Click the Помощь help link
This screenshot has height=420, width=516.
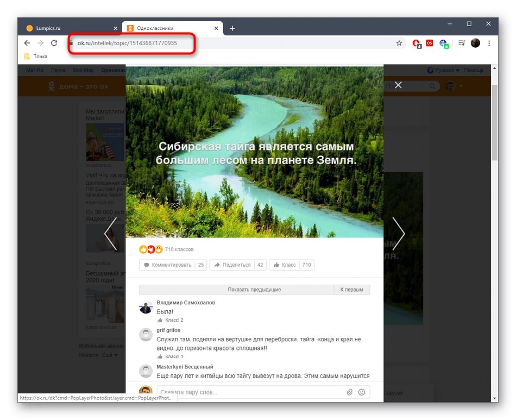click(x=474, y=70)
